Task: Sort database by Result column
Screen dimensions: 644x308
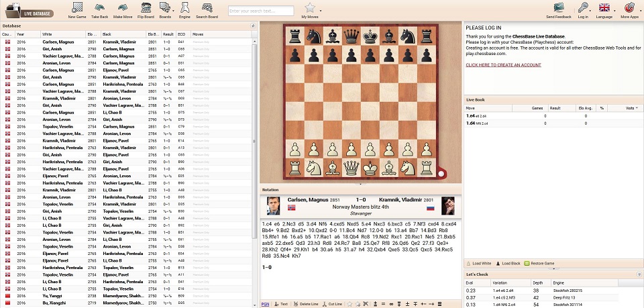Action: [x=168, y=34]
